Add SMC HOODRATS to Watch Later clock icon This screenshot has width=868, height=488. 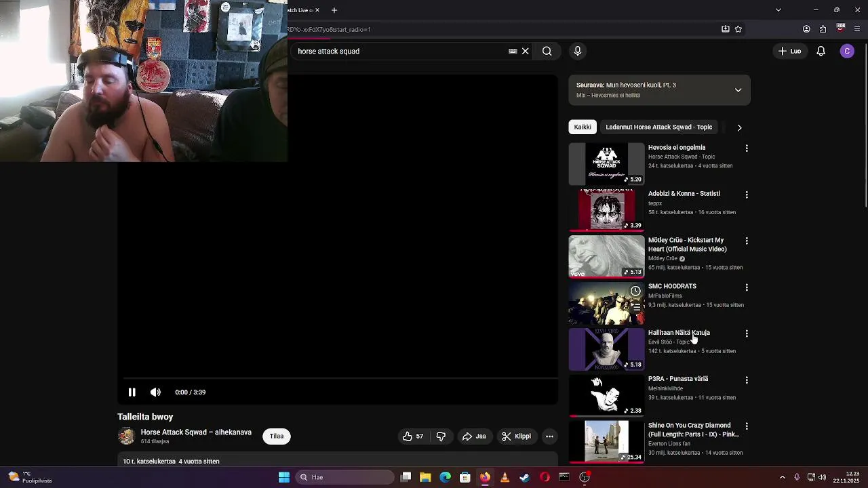pos(635,291)
